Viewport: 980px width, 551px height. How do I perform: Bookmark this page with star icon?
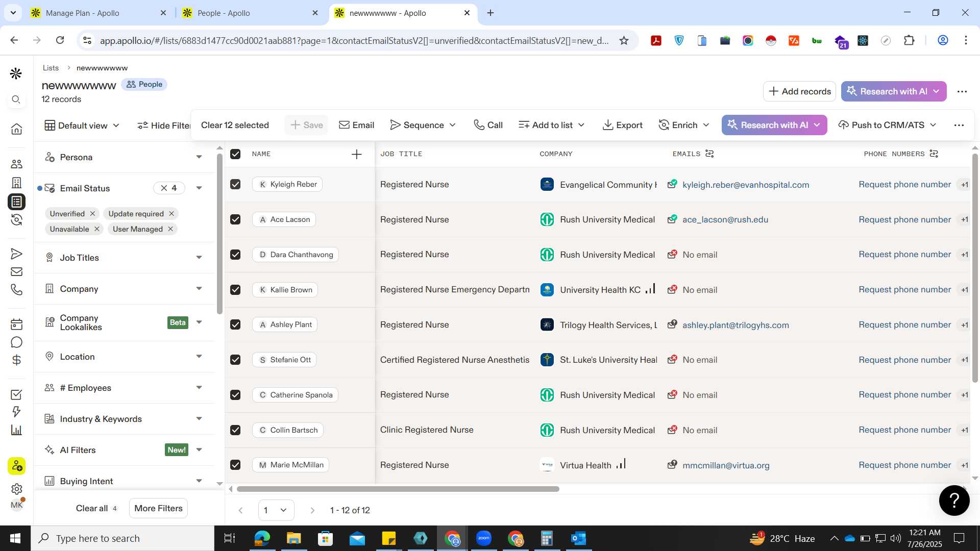(x=624, y=40)
